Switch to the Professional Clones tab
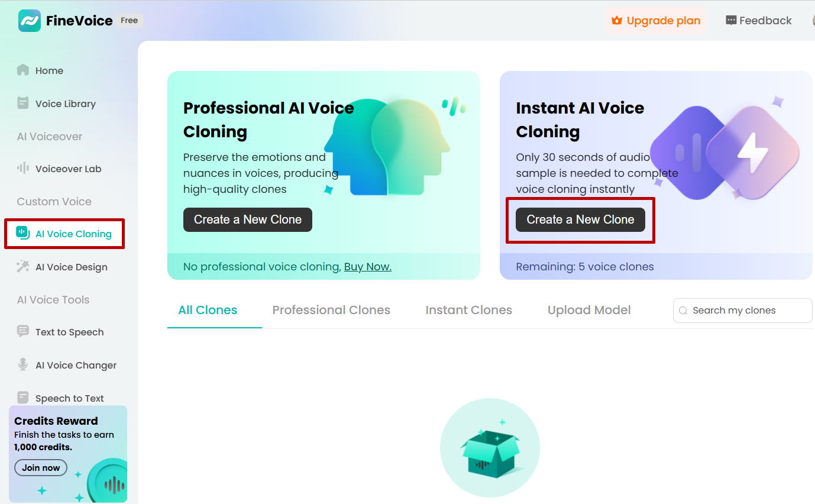 pos(331,310)
